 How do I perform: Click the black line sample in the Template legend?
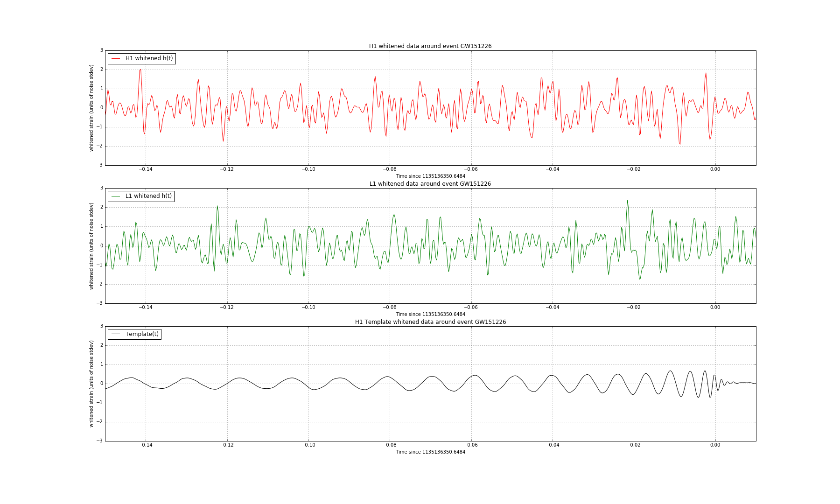coord(116,334)
